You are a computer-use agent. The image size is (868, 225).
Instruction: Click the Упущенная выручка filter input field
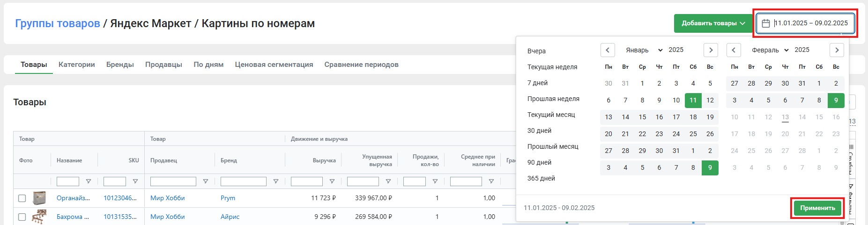point(363,181)
